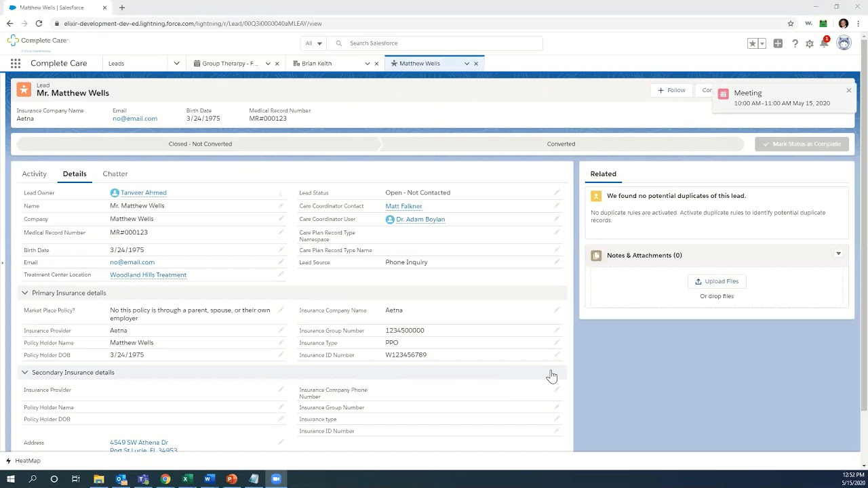The height and width of the screenshot is (488, 868).
Task: Click the Upload Files button
Action: 717,281
